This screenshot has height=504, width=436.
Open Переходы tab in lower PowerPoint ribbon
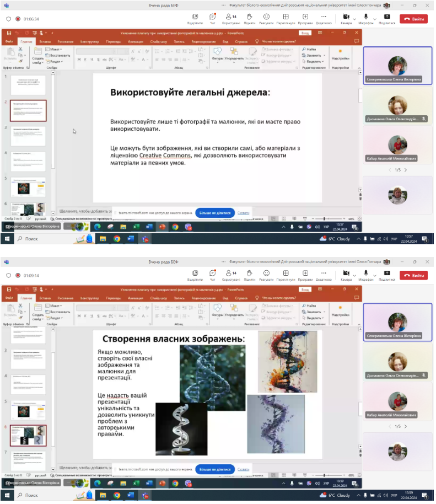tap(114, 298)
